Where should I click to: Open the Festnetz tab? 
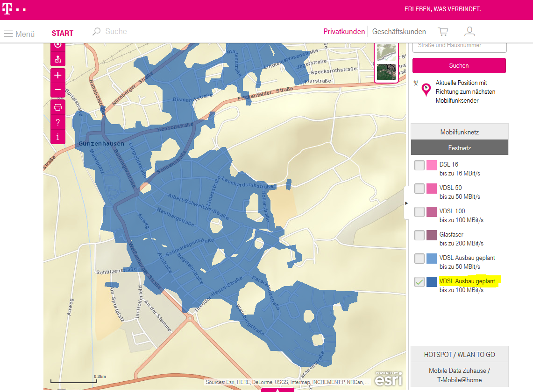pyautogui.click(x=460, y=148)
